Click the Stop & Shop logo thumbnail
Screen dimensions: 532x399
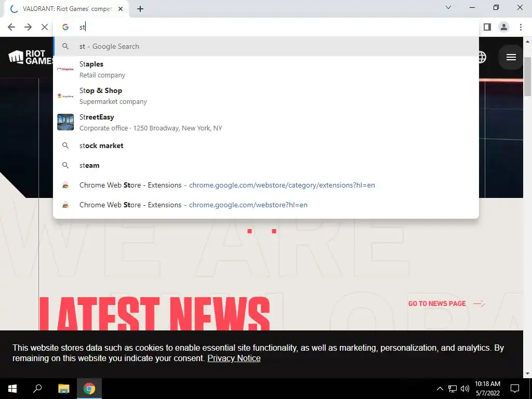[65, 96]
